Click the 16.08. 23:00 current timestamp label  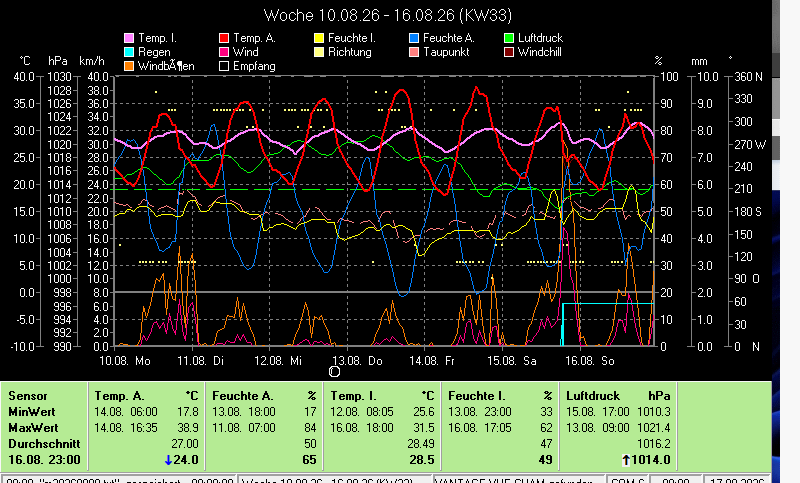click(44, 460)
